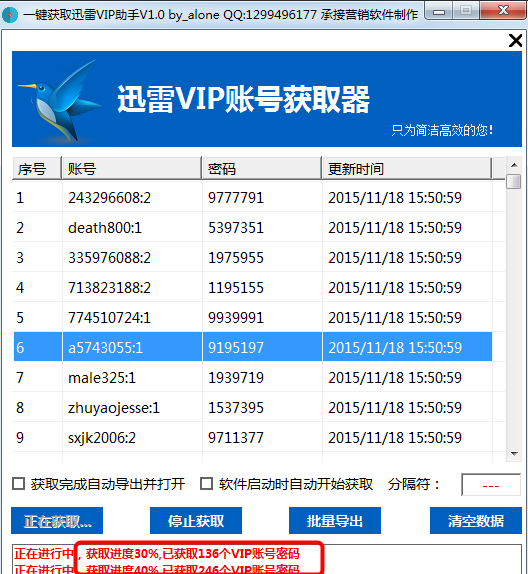Click the list scrollbar thumb
The image size is (528, 574).
pyautogui.click(x=514, y=181)
